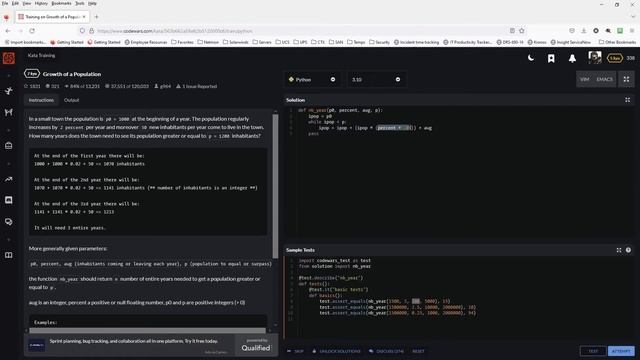Open the Python language dropdown
This screenshot has height=360, width=640.
(x=312, y=80)
